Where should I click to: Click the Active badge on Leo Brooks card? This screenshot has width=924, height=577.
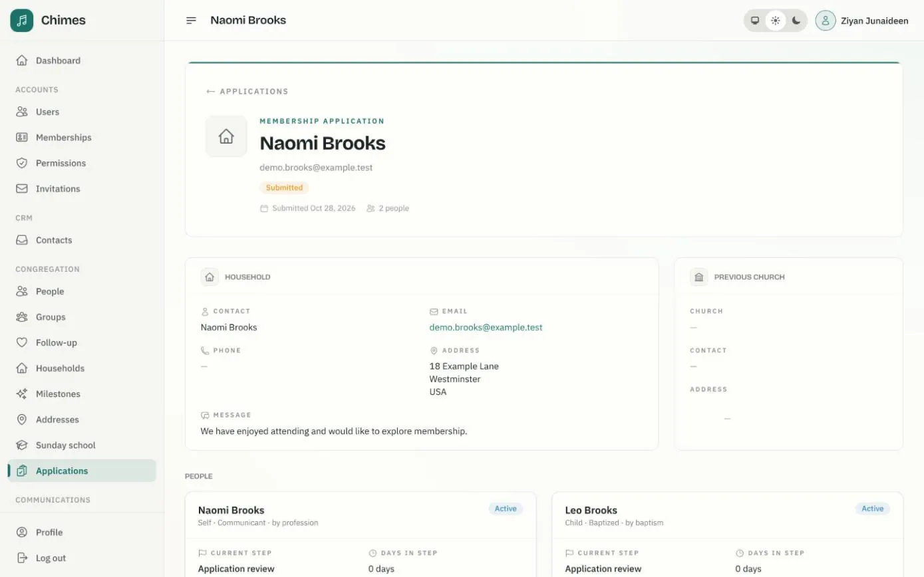click(873, 509)
